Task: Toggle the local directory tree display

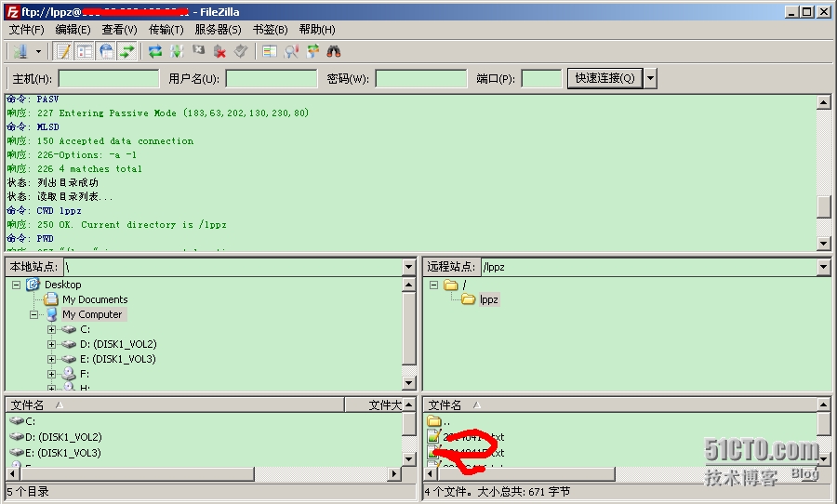Action: click(85, 51)
